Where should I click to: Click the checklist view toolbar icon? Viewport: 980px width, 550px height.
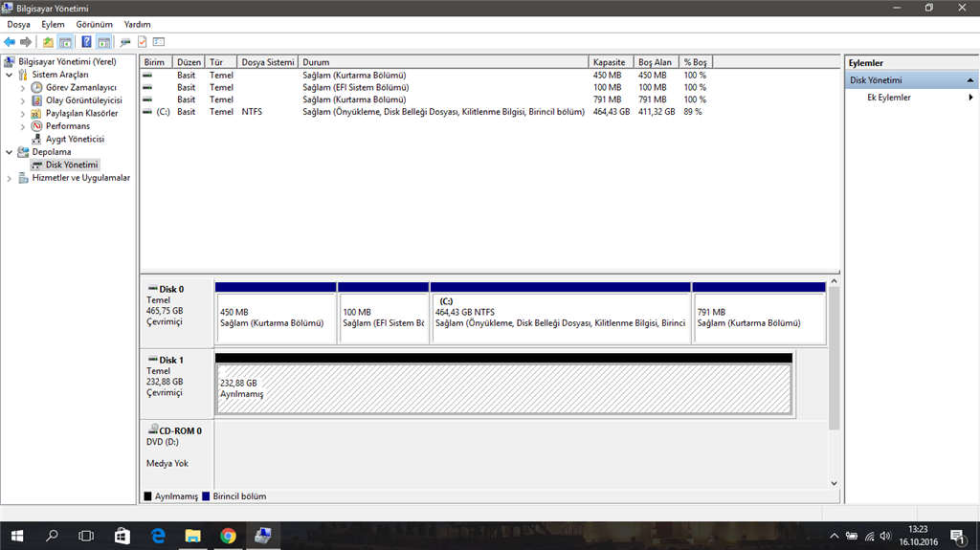coord(159,42)
